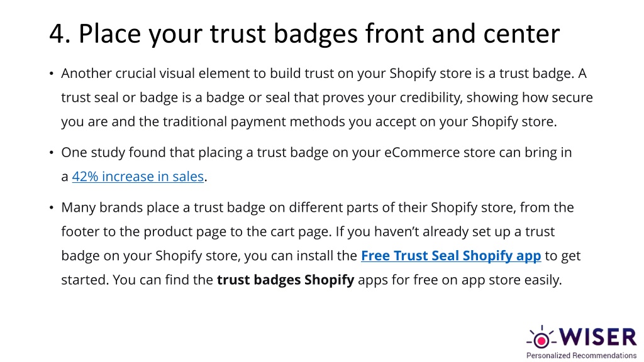Open the "42% increase in sales" link

point(138,177)
